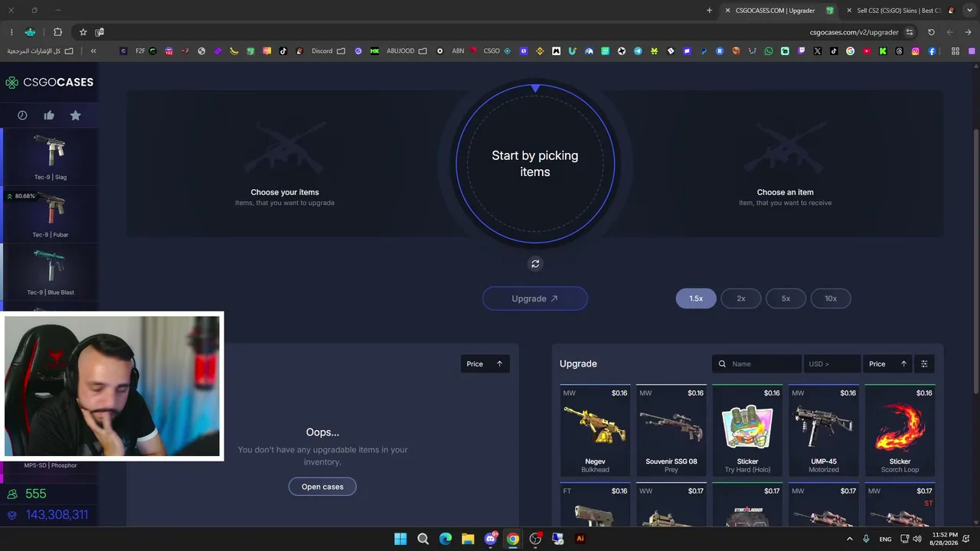The height and width of the screenshot is (551, 980).
Task: Open the browser menu three dots
Action: [11, 32]
